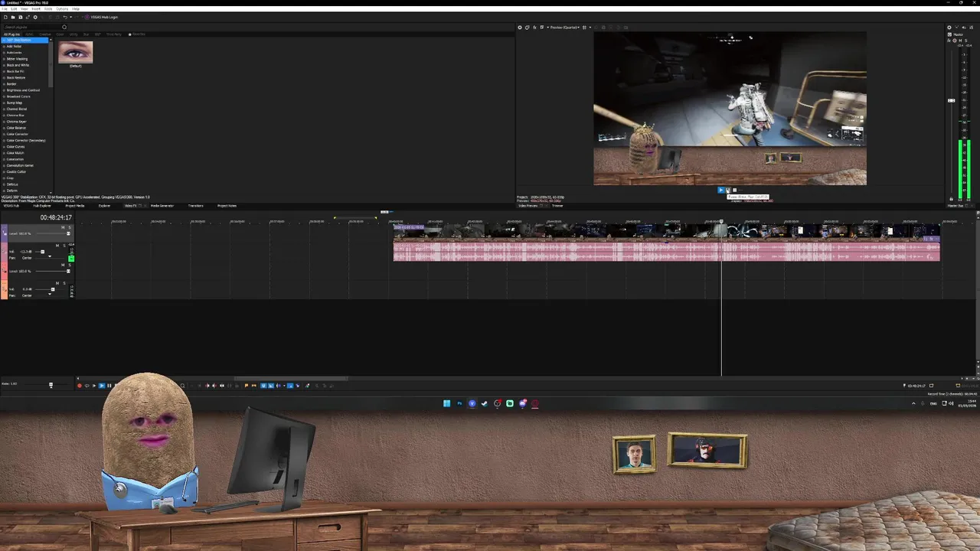Click the system tray show hidden icons chevron

click(x=913, y=403)
